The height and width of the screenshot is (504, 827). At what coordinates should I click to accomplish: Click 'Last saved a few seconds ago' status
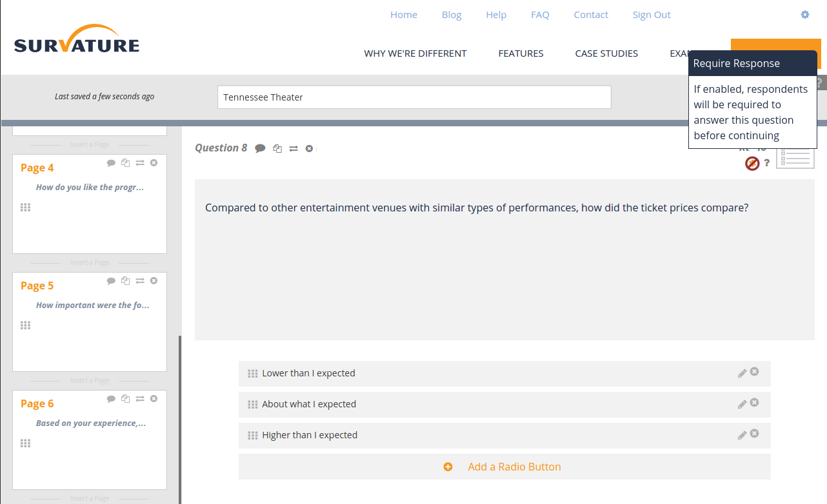[105, 97]
